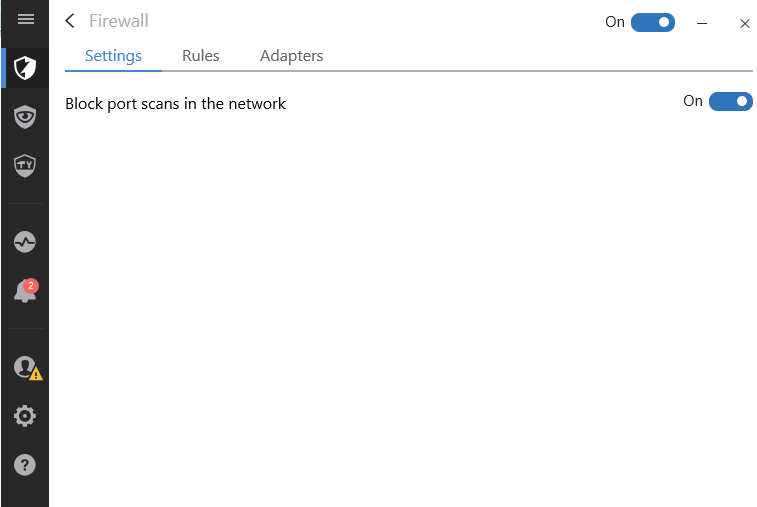Click the 'Block port scans in the network' label
The width and height of the screenshot is (757, 507).
point(176,104)
